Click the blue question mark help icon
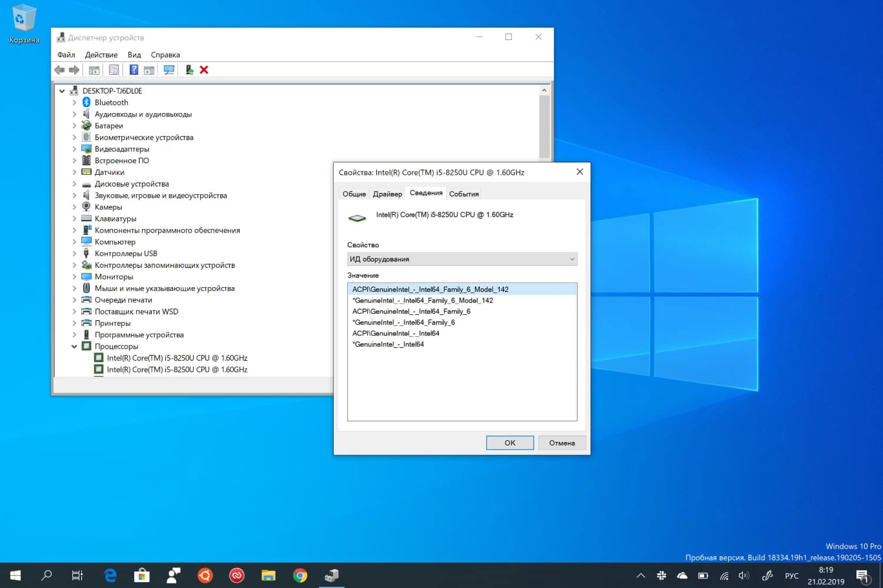This screenshot has height=588, width=883. tap(134, 70)
